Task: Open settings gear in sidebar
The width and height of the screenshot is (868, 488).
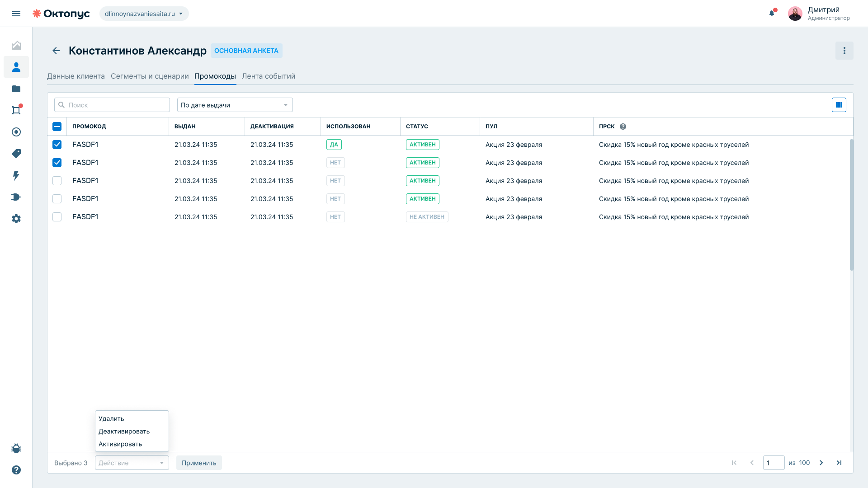Action: (x=16, y=219)
